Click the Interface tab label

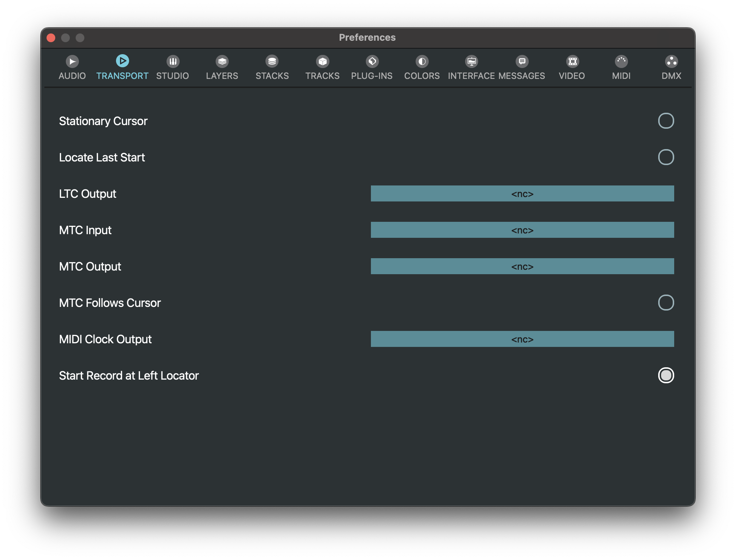click(471, 76)
